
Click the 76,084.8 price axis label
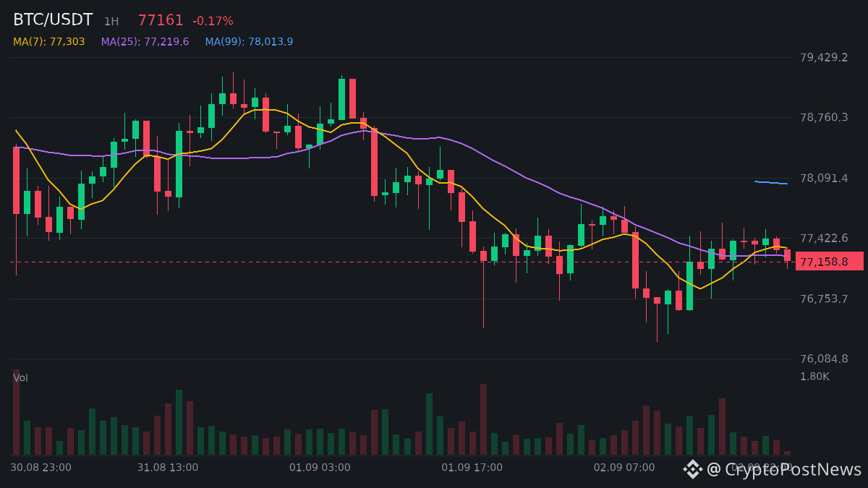824,359
